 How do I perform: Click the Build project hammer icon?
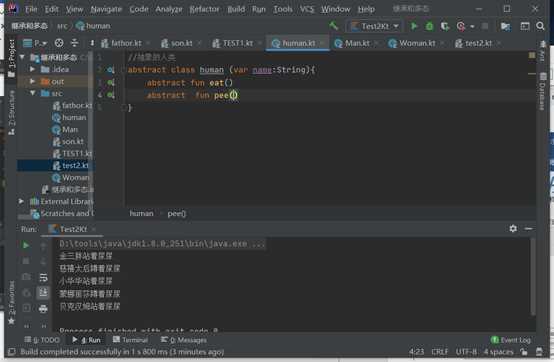333,26
